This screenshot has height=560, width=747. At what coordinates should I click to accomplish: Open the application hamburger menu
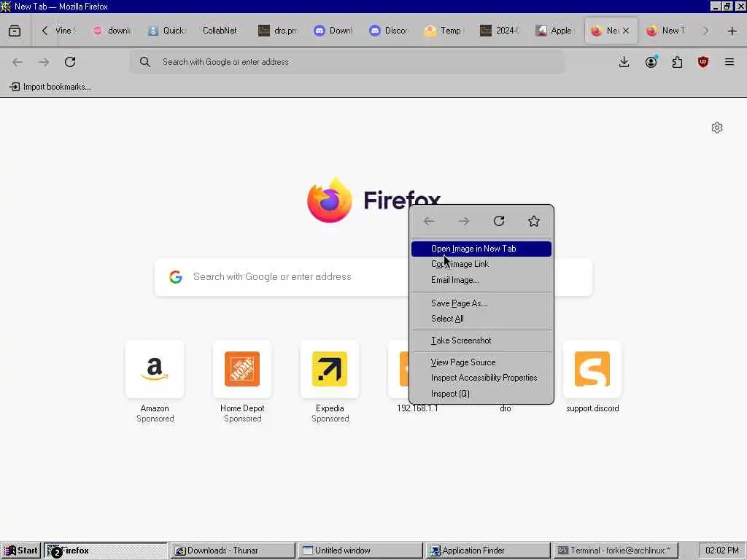pos(729,62)
